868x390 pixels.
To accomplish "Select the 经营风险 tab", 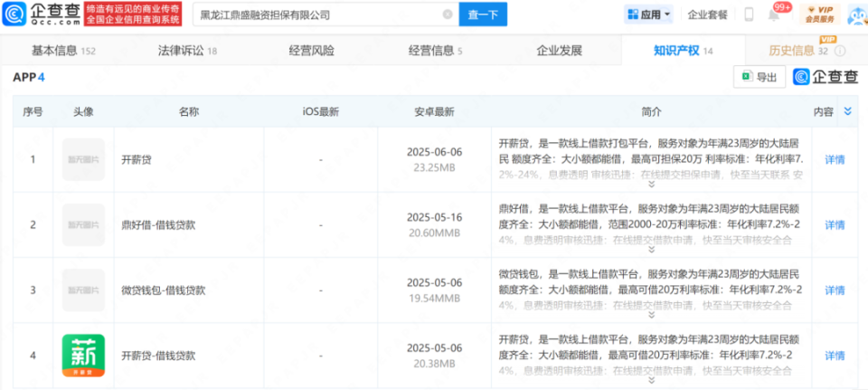I will [x=312, y=51].
